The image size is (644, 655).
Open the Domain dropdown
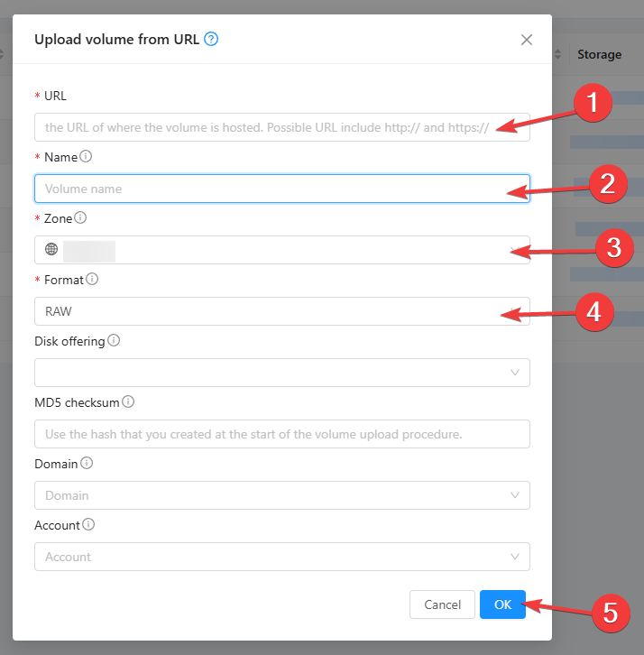pos(281,495)
